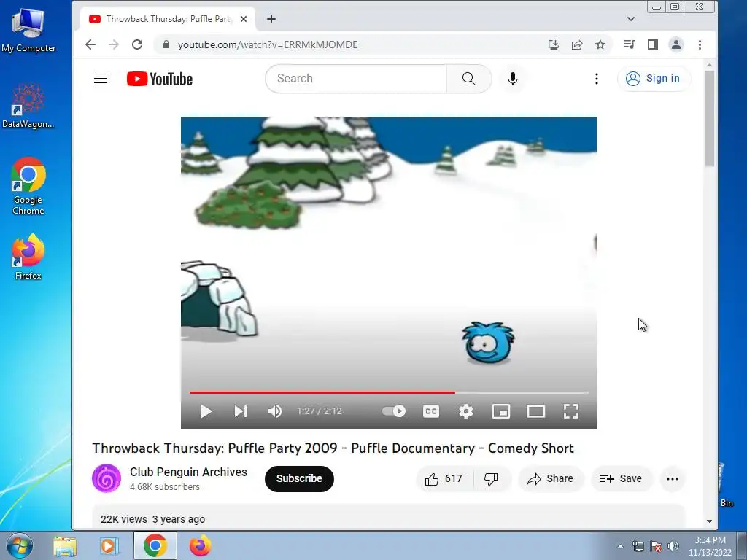Click the video title text
The height and width of the screenshot is (560, 747).
click(333, 448)
